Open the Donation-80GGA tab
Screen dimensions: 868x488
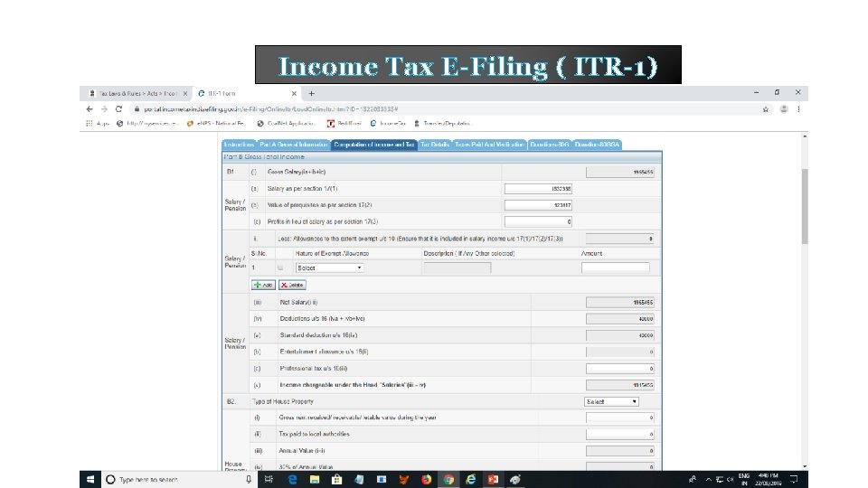point(597,145)
